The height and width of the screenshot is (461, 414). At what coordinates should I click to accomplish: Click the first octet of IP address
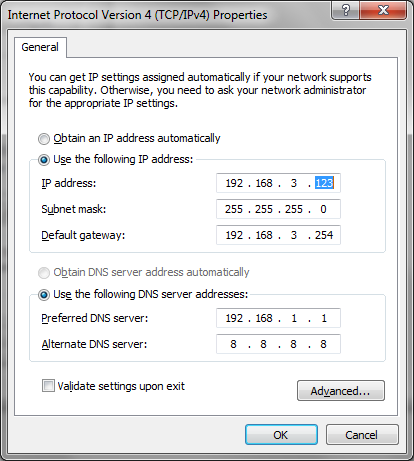click(x=234, y=183)
